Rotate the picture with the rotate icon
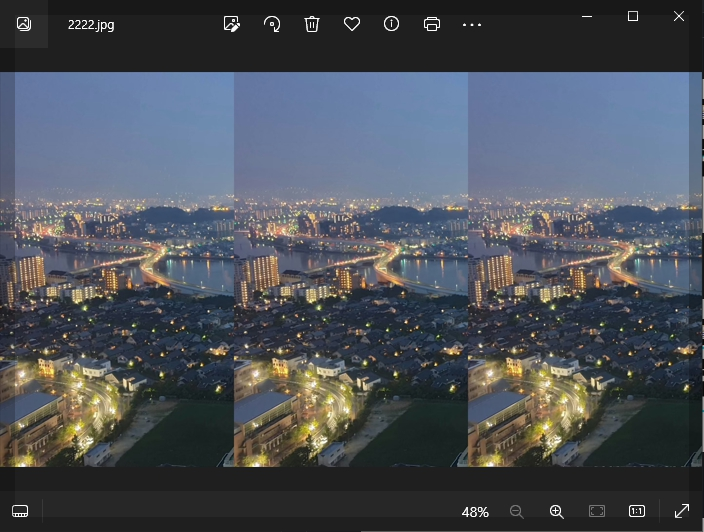Screen dimensions: 704x532 [272, 24]
